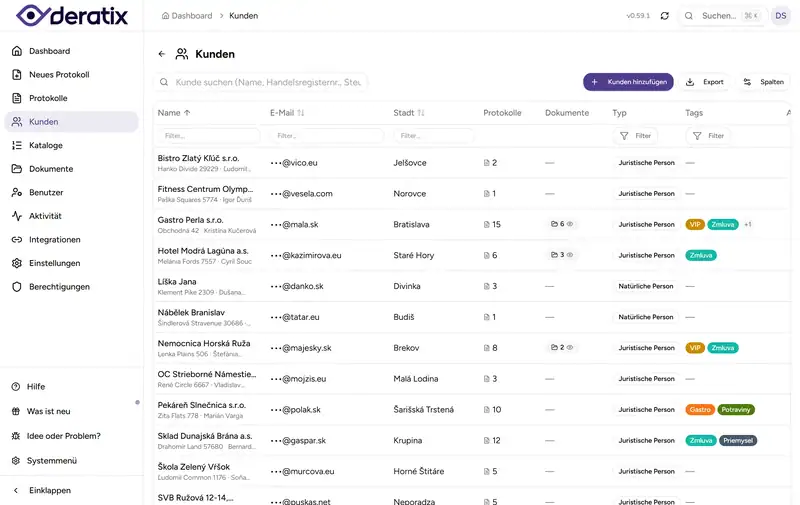Click the Name column filter field

(209, 136)
